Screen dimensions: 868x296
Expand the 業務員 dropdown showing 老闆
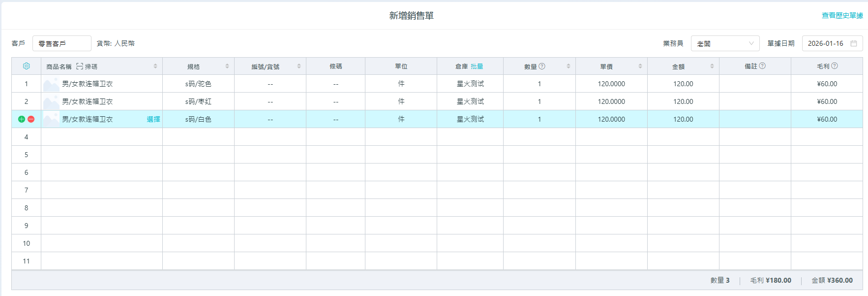pyautogui.click(x=725, y=43)
